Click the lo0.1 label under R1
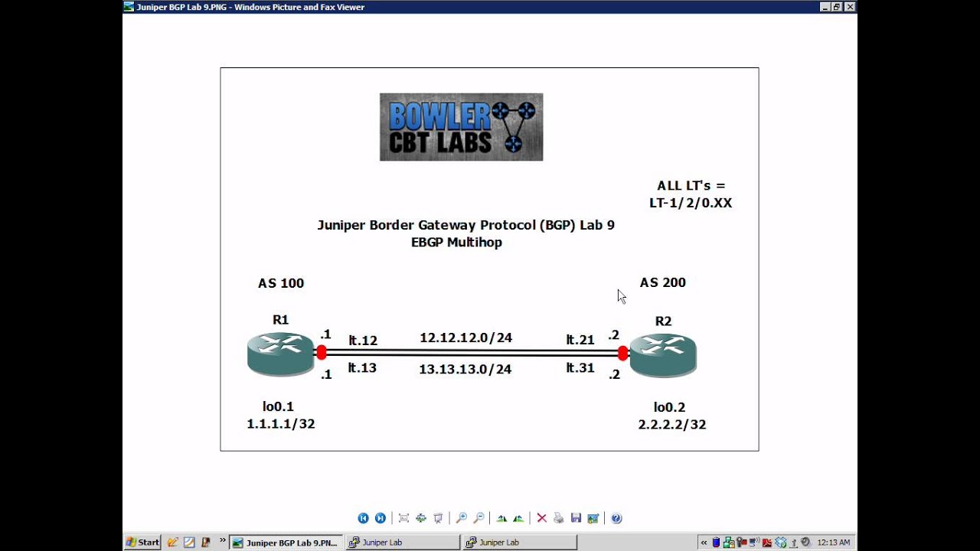 pos(279,407)
